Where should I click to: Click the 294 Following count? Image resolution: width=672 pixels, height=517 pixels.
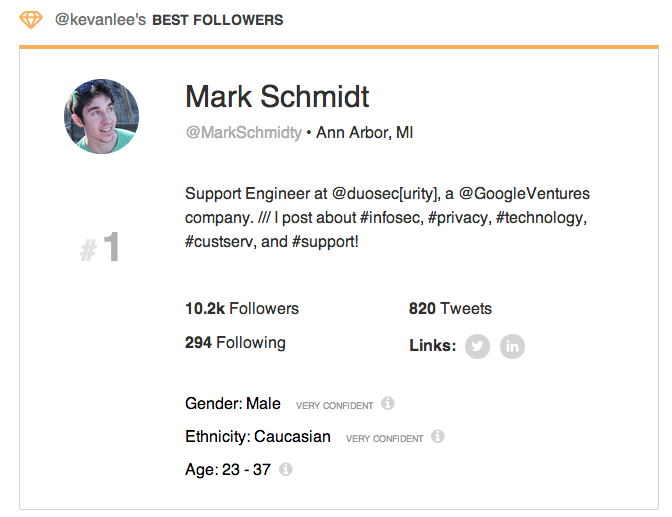coord(235,342)
